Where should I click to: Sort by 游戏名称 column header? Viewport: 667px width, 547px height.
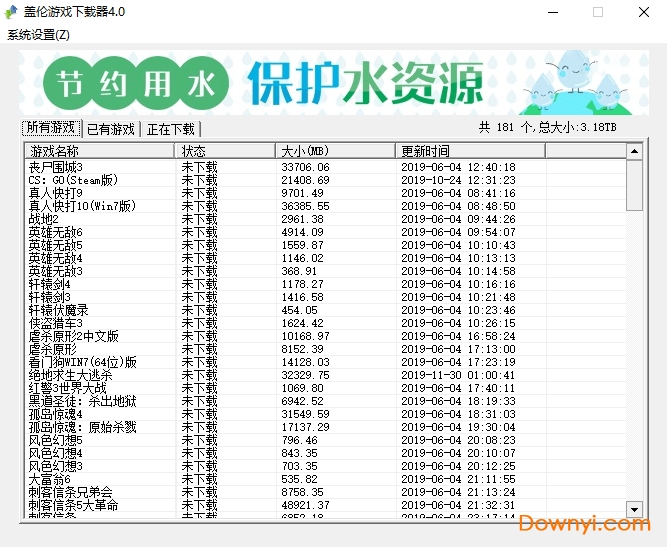[99, 151]
